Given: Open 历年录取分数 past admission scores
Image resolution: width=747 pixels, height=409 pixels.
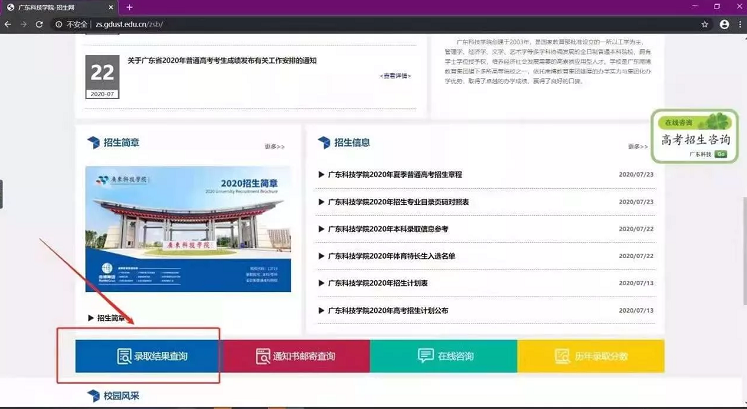Looking at the screenshot, I should [590, 356].
